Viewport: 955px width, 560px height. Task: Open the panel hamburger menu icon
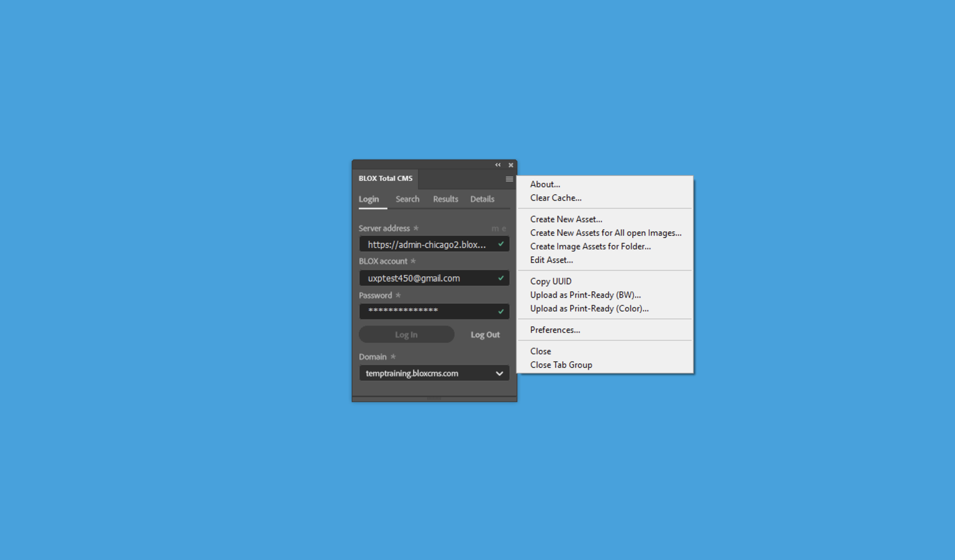tap(509, 179)
